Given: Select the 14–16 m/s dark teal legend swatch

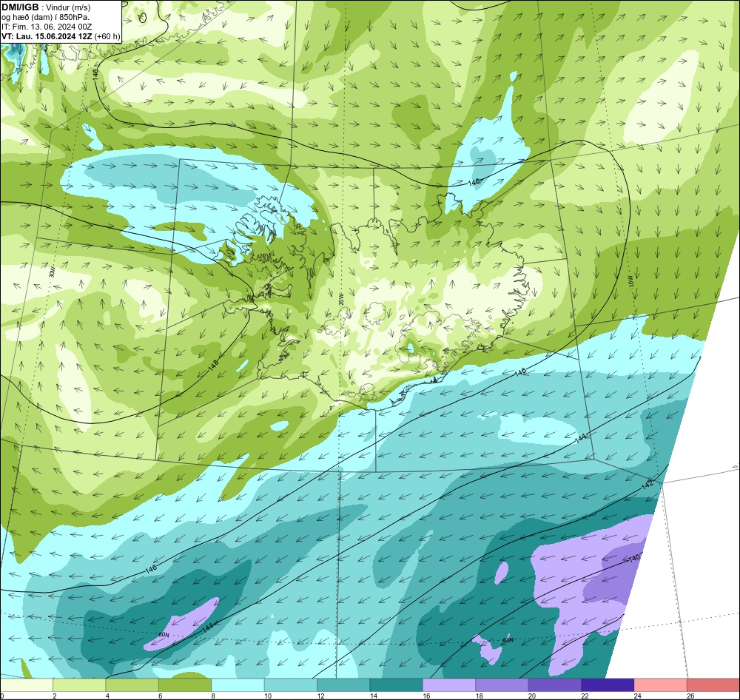Looking at the screenshot, I should coord(397,685).
